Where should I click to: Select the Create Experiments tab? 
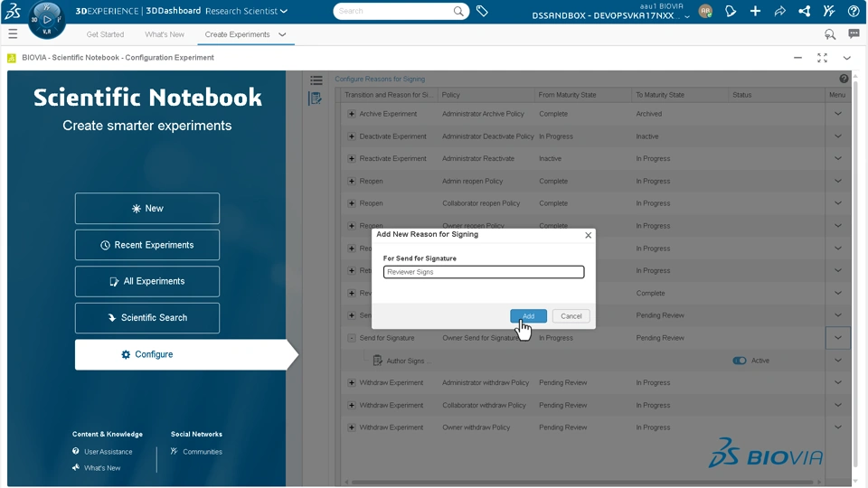(237, 34)
